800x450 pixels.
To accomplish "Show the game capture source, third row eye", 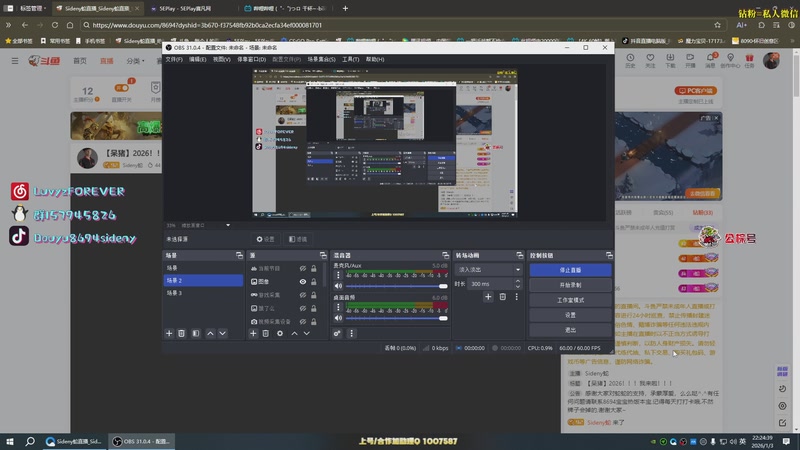I will (303, 295).
